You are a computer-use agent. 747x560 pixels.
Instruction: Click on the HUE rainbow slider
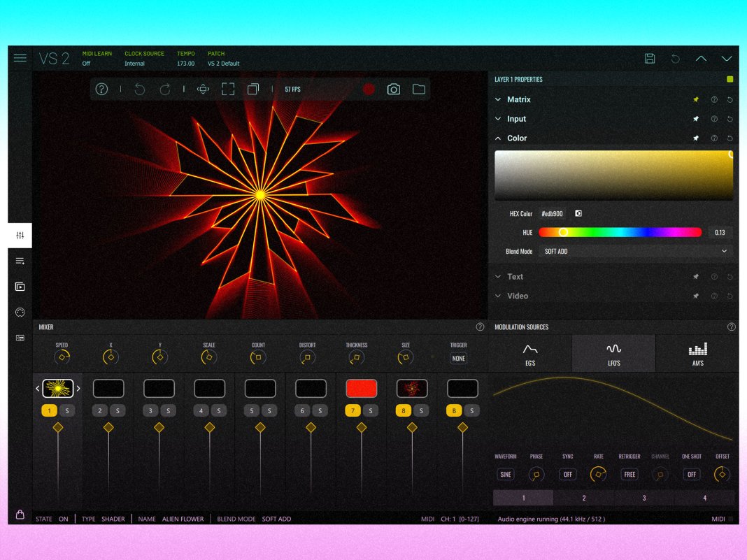click(620, 232)
